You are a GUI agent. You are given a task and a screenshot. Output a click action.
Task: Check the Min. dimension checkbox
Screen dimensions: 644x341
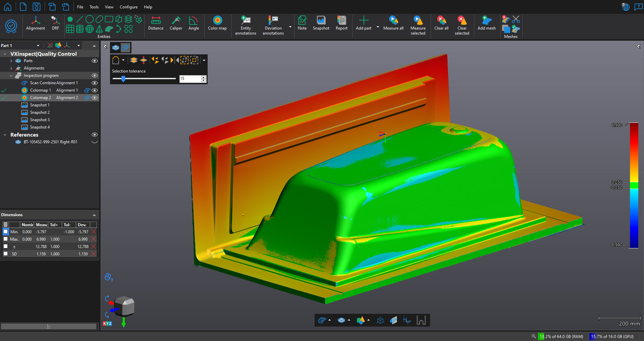coord(5,232)
